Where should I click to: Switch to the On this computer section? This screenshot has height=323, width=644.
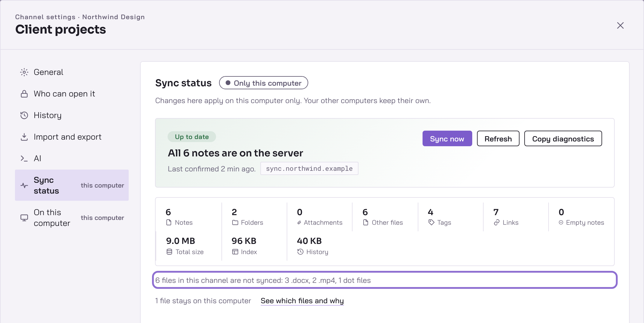click(72, 218)
